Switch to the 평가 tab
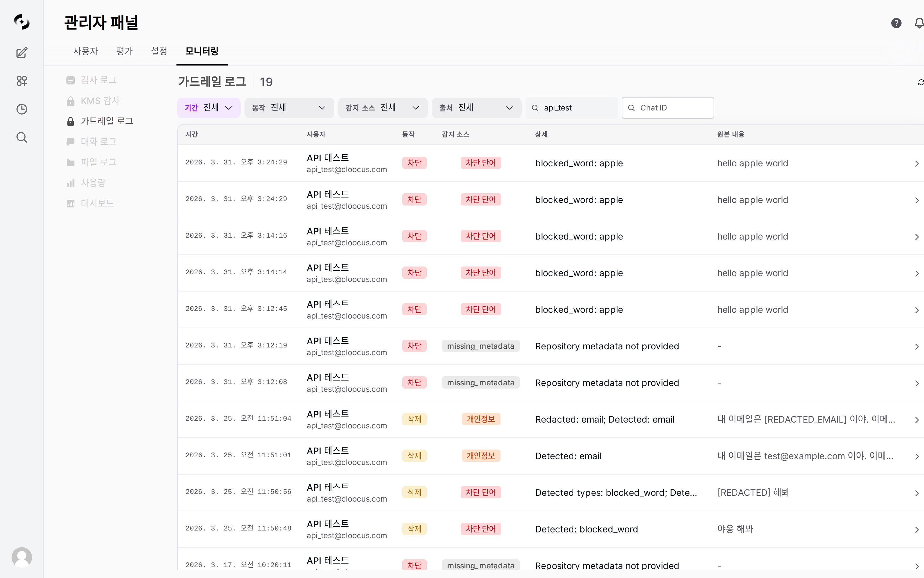This screenshot has width=924, height=578. pyautogui.click(x=124, y=51)
